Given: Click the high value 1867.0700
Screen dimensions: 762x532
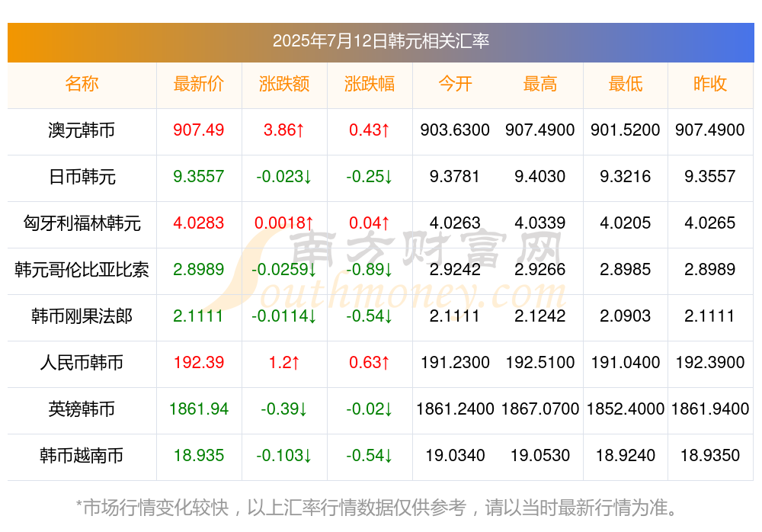Looking at the screenshot, I should click(x=540, y=409).
